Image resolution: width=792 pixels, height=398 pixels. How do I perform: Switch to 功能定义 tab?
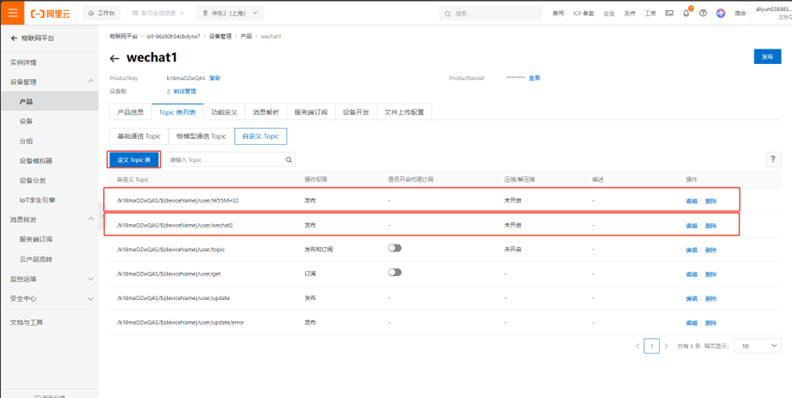click(x=224, y=112)
